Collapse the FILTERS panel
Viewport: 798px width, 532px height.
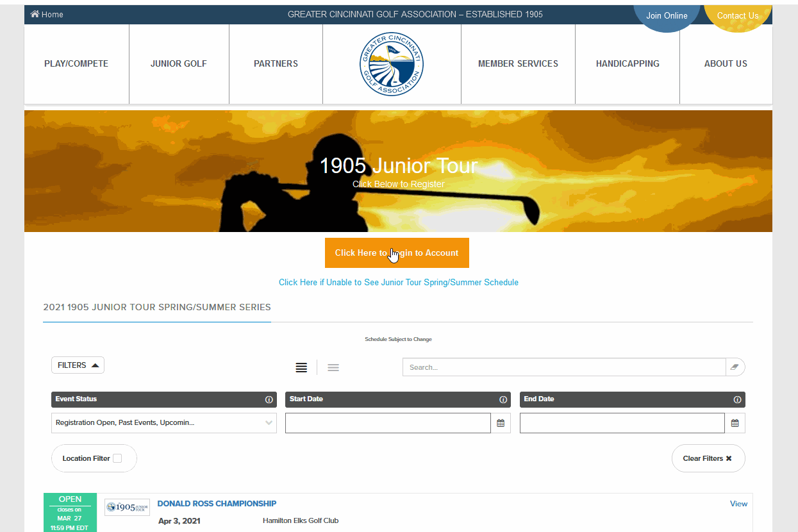[x=78, y=365]
